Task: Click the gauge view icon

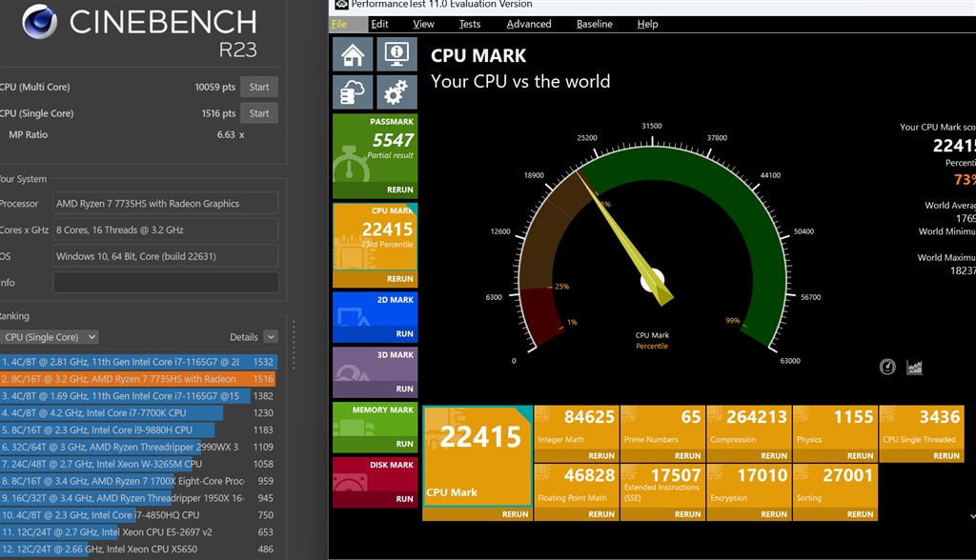Action: pyautogui.click(x=887, y=367)
